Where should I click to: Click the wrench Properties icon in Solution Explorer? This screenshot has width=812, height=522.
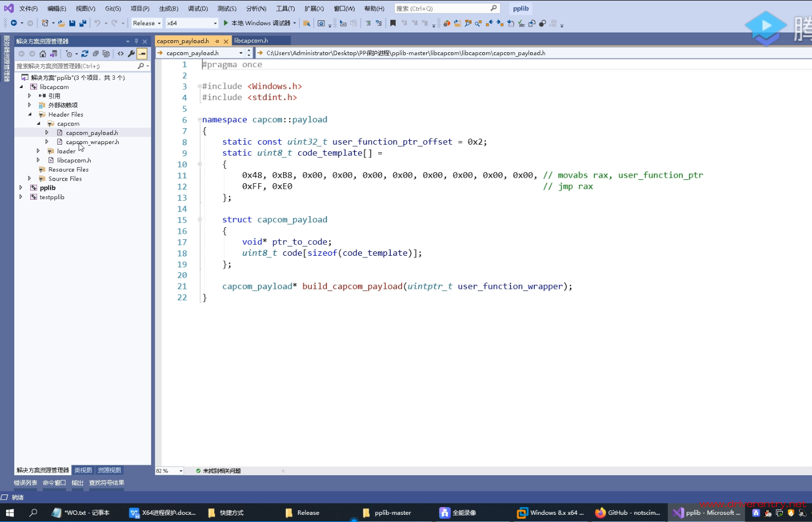(x=131, y=54)
